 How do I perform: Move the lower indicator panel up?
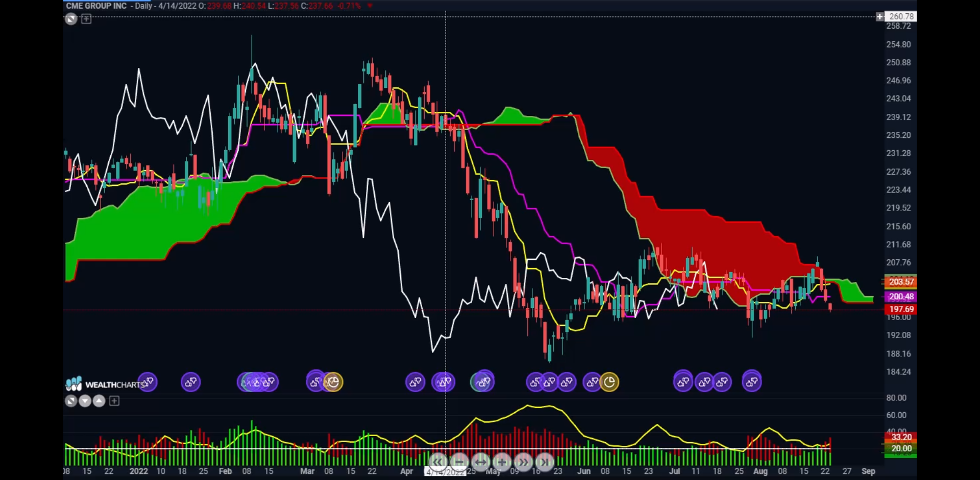pos(99,401)
